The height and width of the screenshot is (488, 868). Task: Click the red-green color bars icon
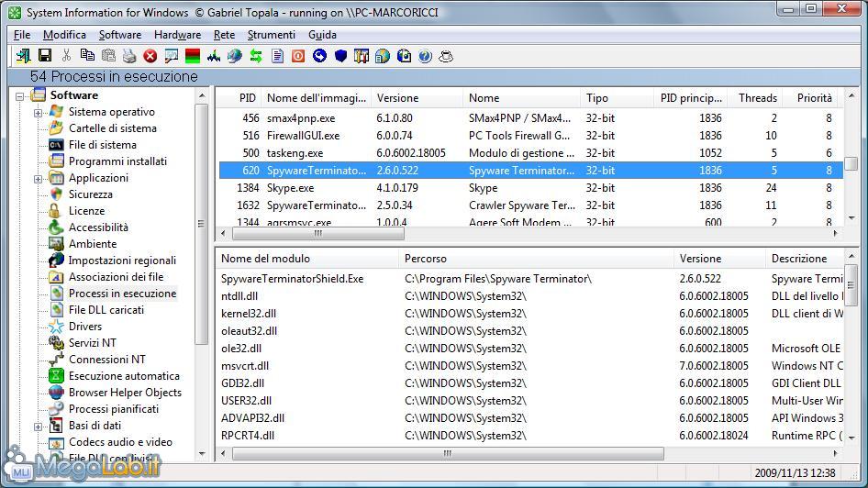click(x=193, y=56)
